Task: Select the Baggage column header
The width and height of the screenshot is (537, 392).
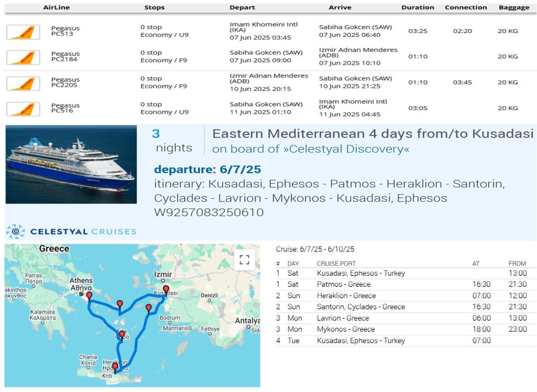Action: (514, 8)
